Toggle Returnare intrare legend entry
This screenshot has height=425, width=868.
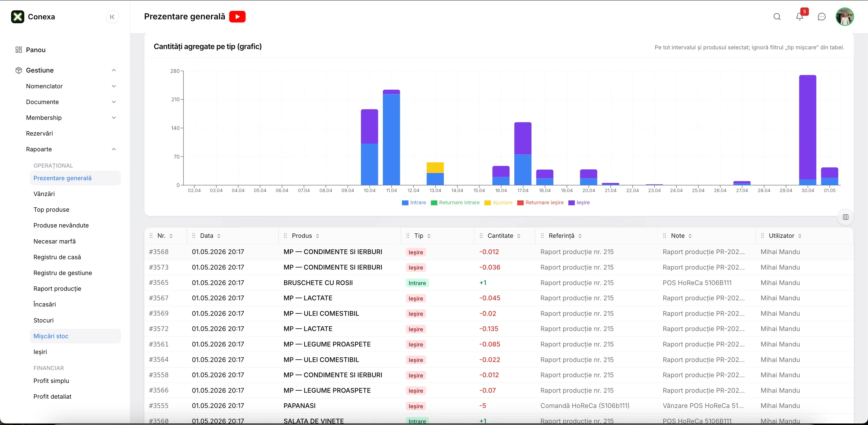point(455,203)
